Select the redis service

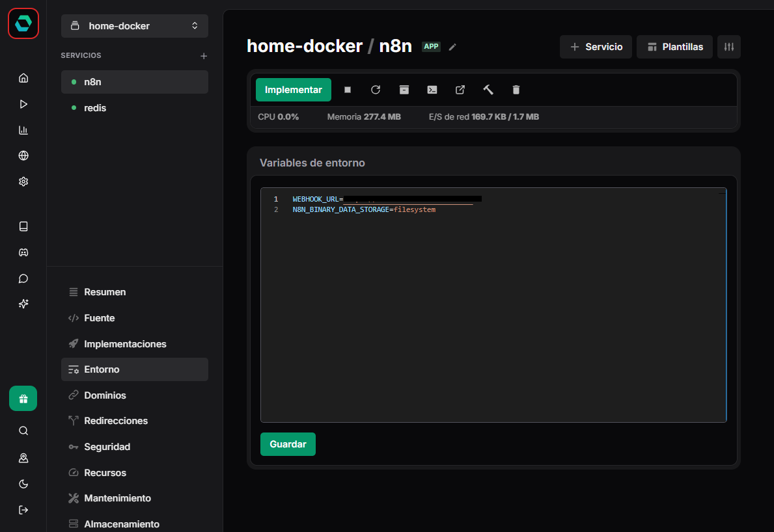click(x=135, y=108)
